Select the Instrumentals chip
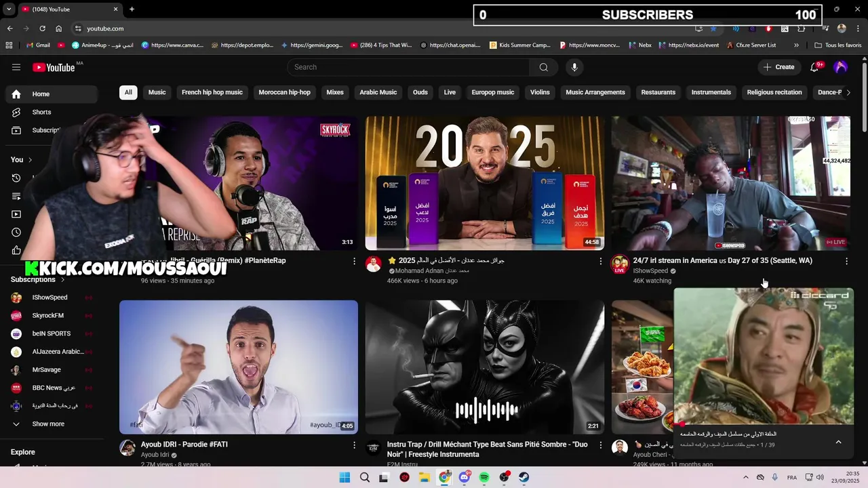This screenshot has width=868, height=488. 711,92
